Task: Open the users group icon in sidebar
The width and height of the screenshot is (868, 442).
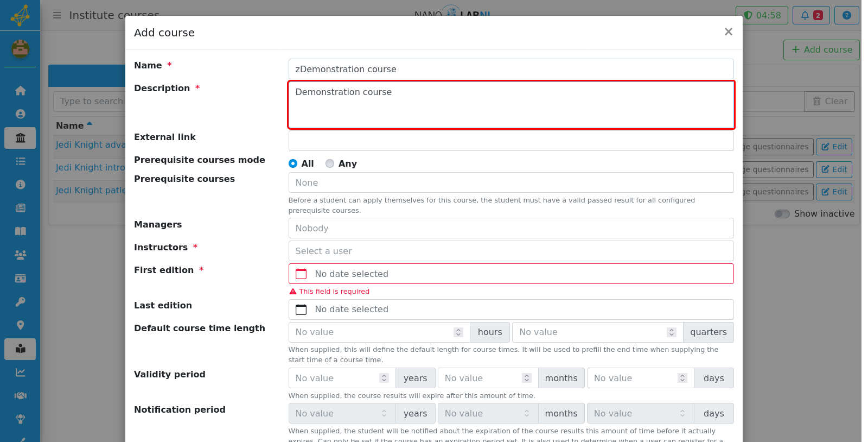Action: (x=20, y=255)
